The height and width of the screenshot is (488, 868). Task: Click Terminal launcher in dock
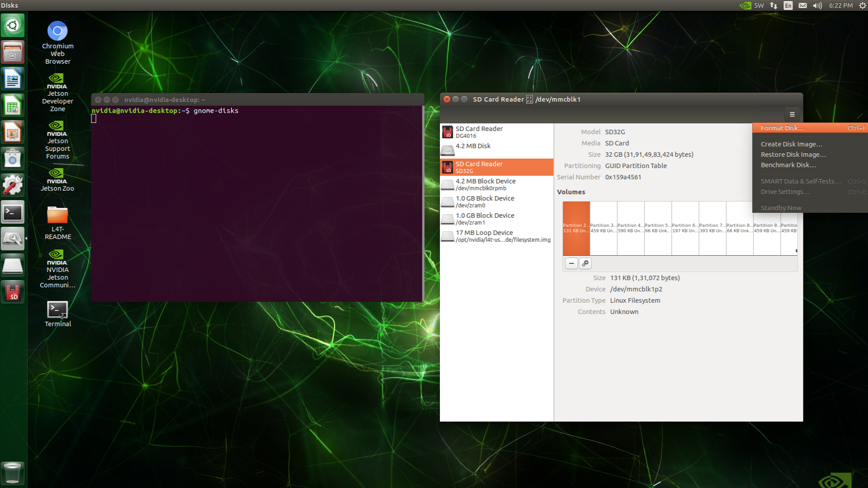pos(13,212)
